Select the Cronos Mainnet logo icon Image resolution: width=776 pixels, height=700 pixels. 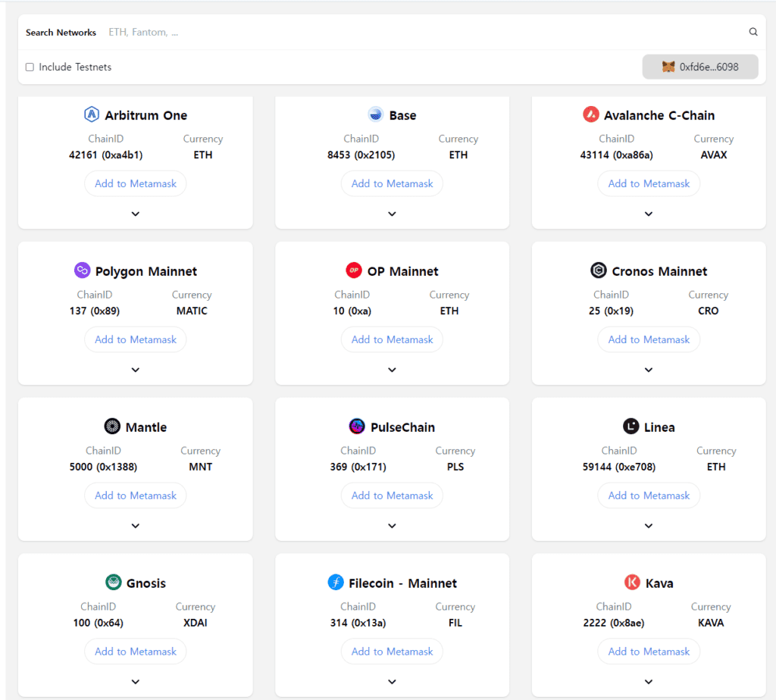coord(599,270)
